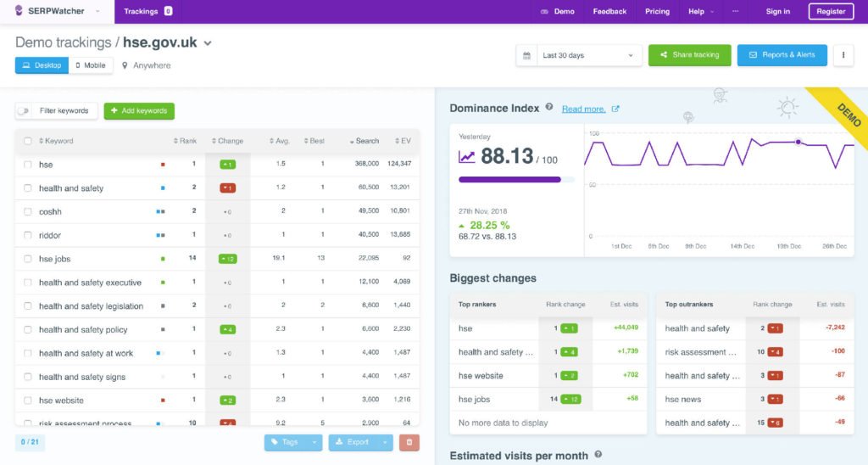Screen dimensions: 868x465
Task: Open the calendar icon beside Last 30 days
Action: [526, 55]
